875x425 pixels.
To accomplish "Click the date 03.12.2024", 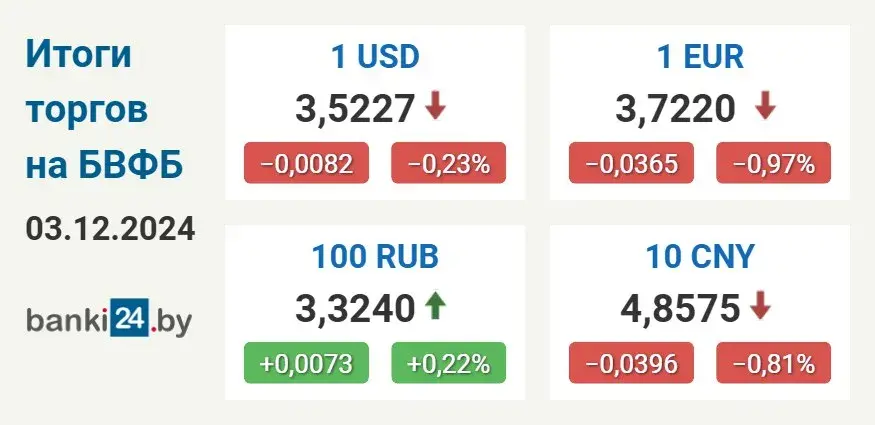I will (110, 229).
